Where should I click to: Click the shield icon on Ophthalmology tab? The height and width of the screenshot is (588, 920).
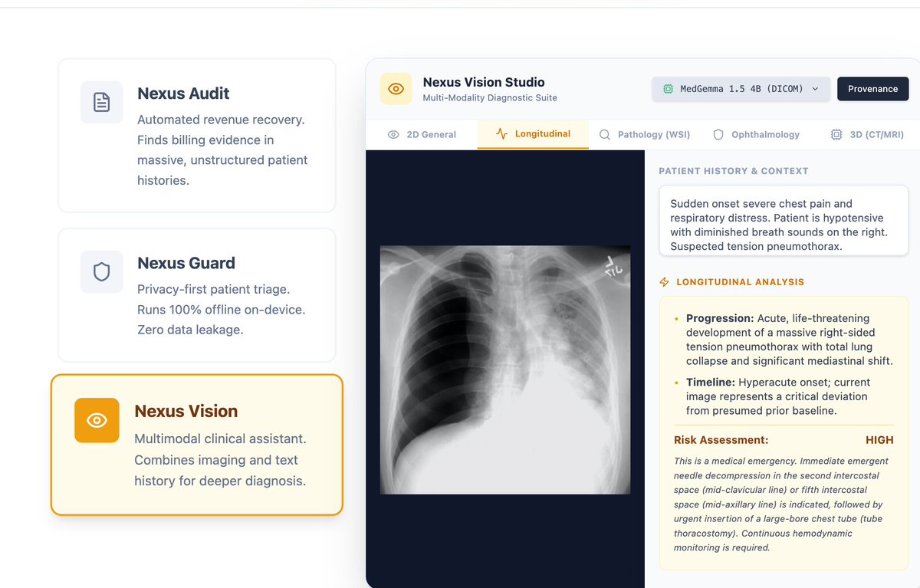click(x=718, y=134)
